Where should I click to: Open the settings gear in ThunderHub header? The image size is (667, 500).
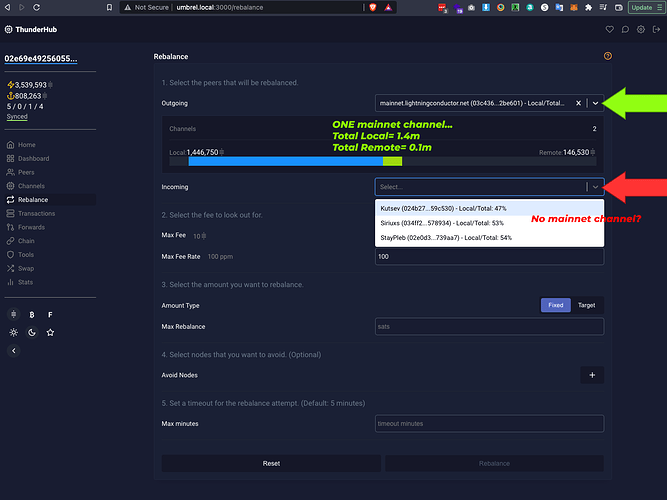(641, 29)
